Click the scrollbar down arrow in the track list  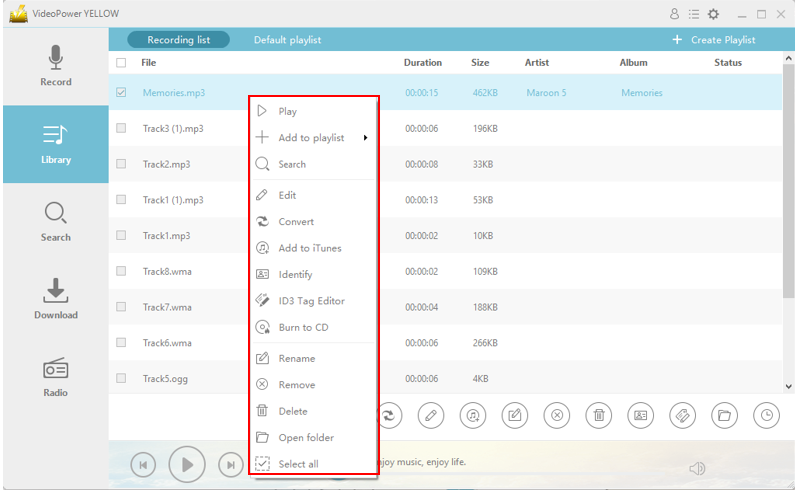[788, 386]
